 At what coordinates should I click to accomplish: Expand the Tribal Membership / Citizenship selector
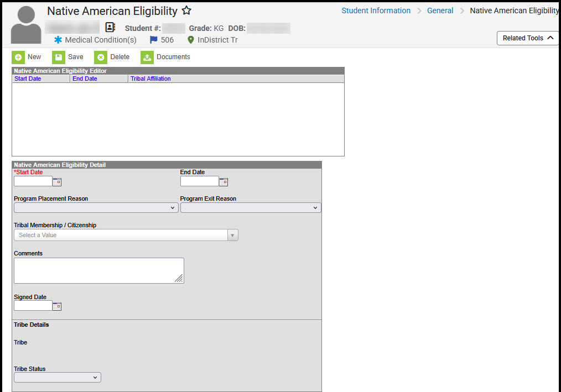point(232,234)
